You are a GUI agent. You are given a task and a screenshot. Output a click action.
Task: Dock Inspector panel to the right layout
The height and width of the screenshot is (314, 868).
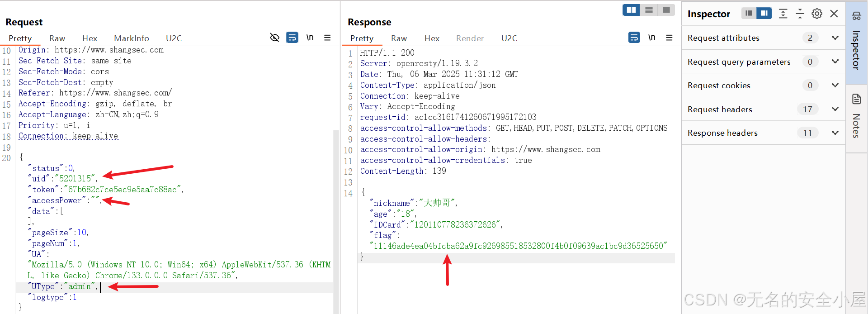click(x=764, y=13)
